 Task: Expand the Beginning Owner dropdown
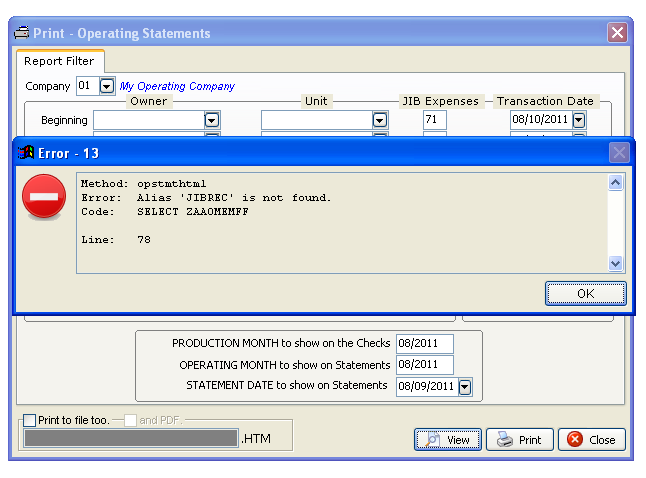[211, 120]
